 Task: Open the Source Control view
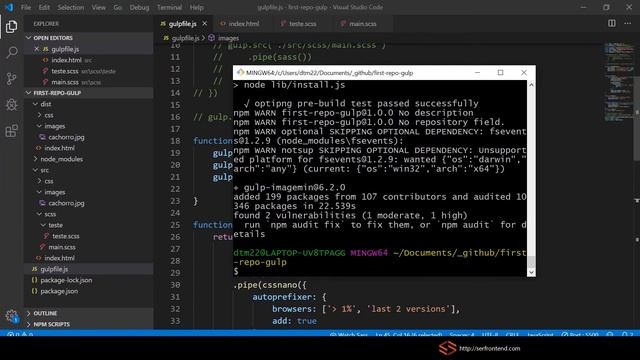[x=11, y=78]
